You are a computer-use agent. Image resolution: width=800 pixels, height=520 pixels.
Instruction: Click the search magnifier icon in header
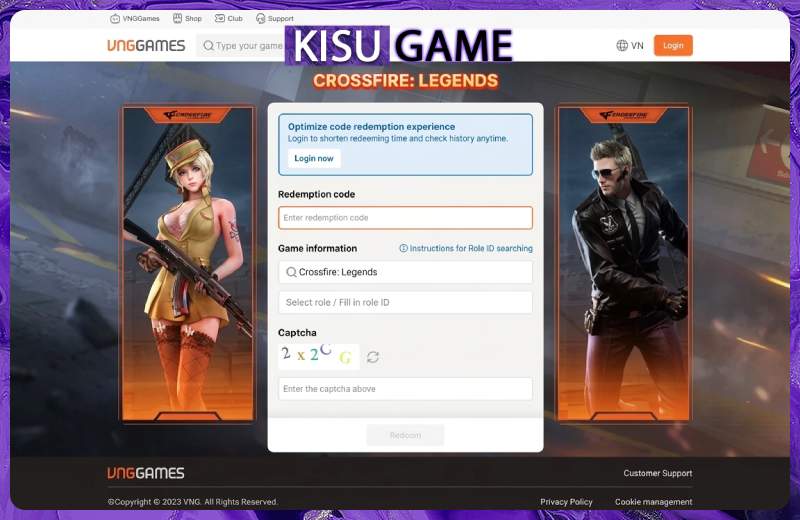208,45
